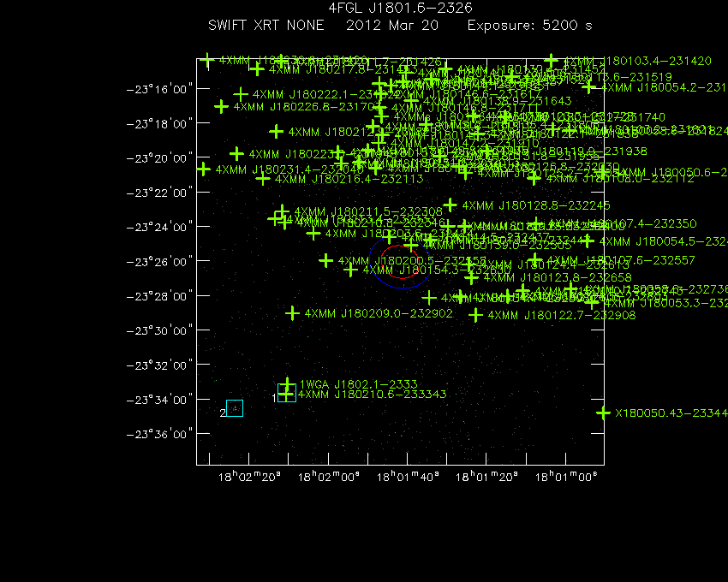Click the declination label -23°26'00"

(159, 261)
